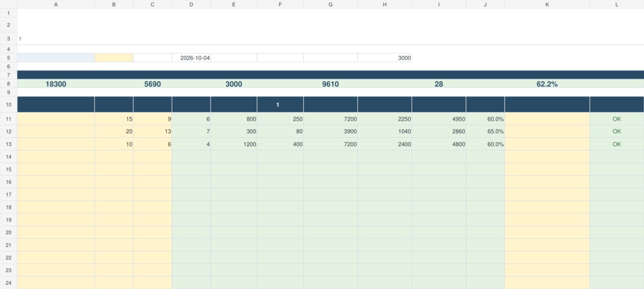
Task: Select column J header
Action: click(x=486, y=4)
